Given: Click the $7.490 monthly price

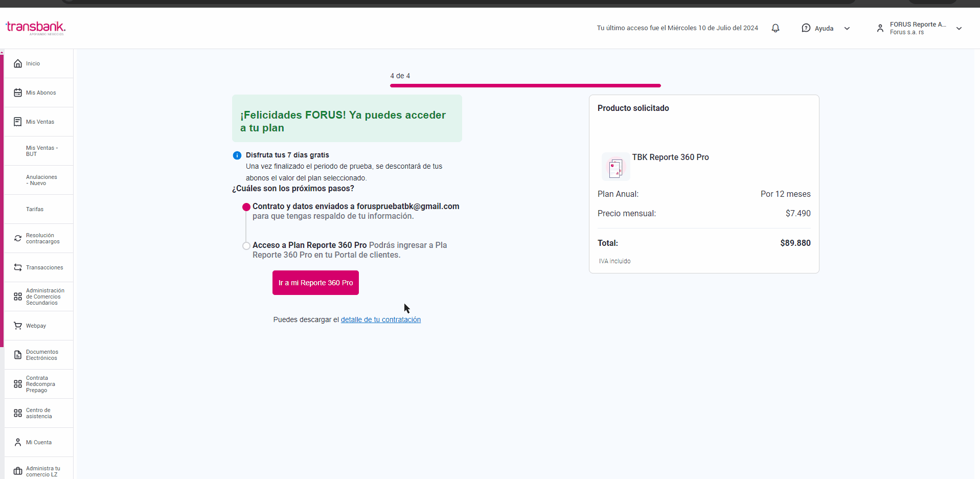Looking at the screenshot, I should tap(798, 213).
